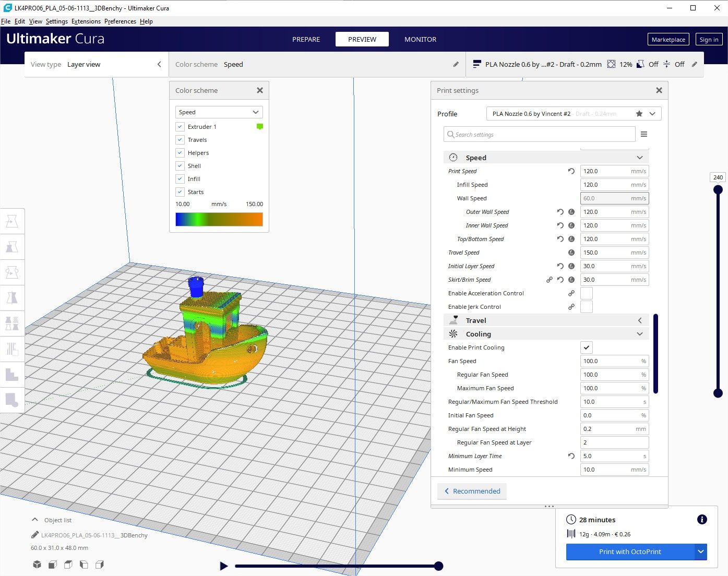728x576 pixels.
Task: Switch to the PREPARE stage
Action: coord(306,39)
